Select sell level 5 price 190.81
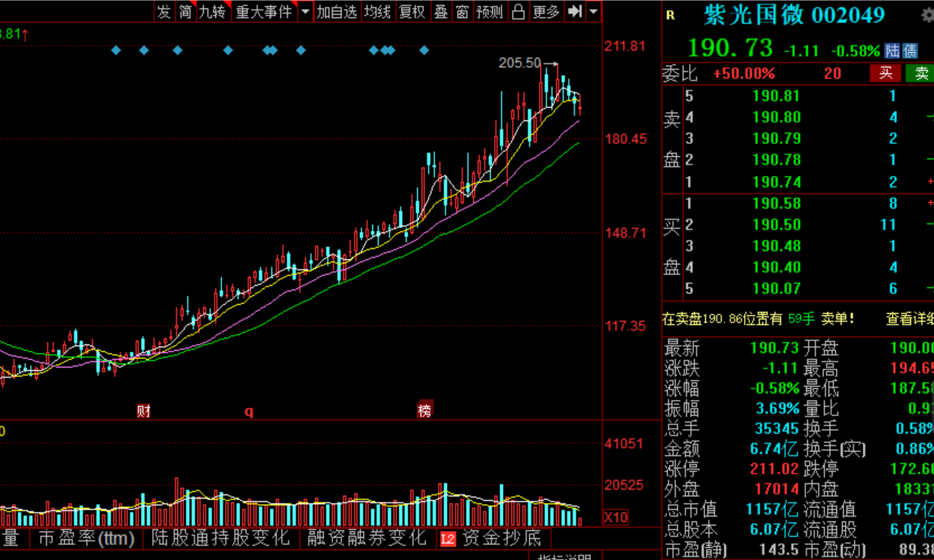The width and height of the screenshot is (934, 560). [776, 96]
